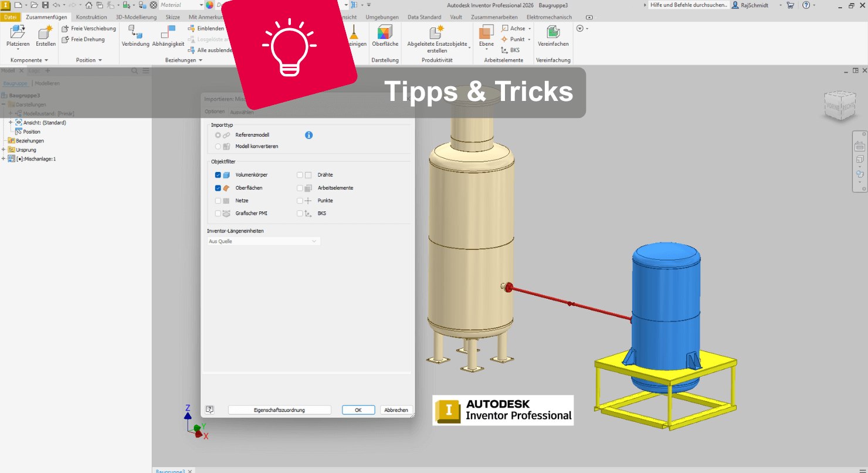Enable the Arbeitselemente checkbox
This screenshot has height=473, width=868.
click(x=300, y=188)
